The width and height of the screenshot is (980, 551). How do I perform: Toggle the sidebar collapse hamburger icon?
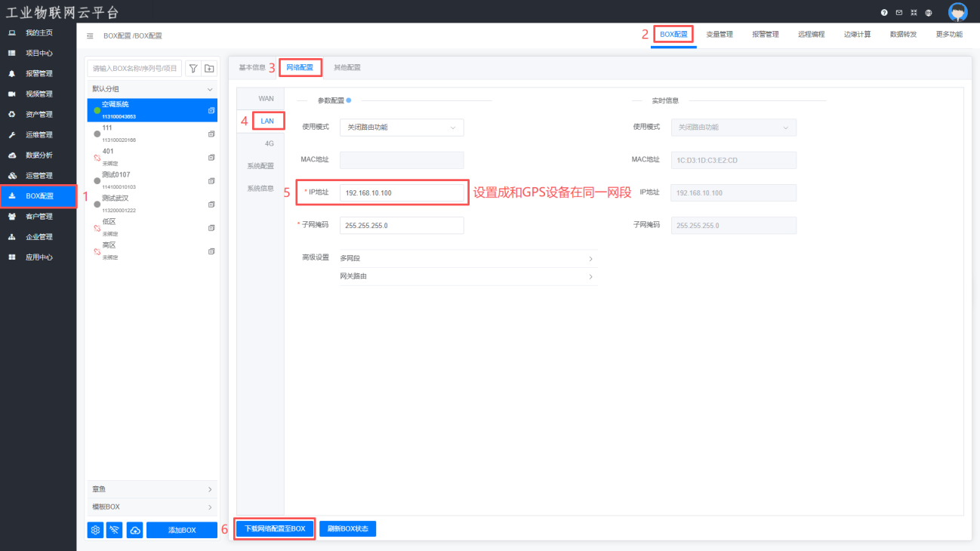90,35
